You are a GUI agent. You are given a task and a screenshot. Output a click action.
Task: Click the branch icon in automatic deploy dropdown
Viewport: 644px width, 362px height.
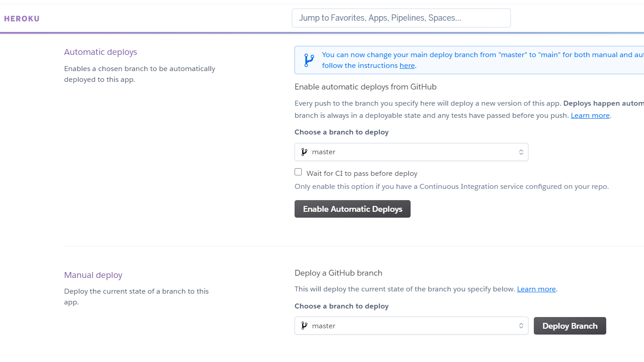[x=304, y=152]
